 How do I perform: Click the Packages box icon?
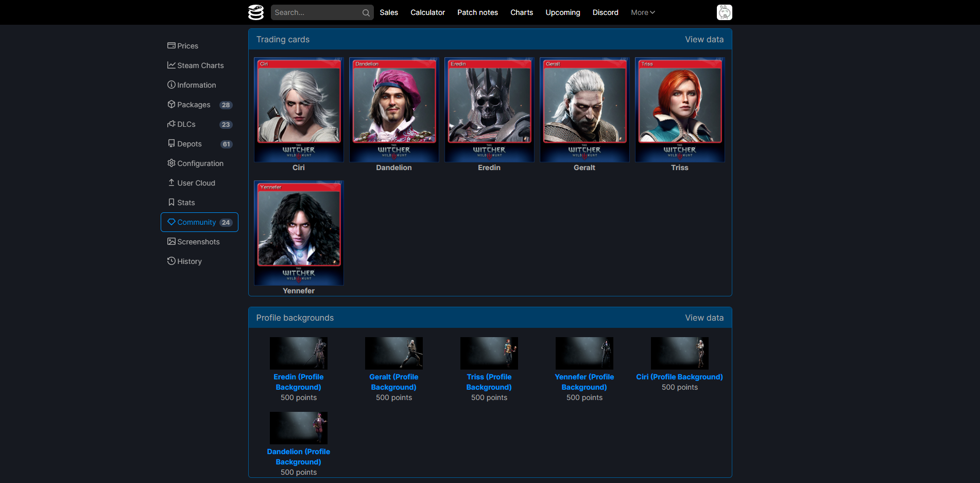click(x=171, y=104)
